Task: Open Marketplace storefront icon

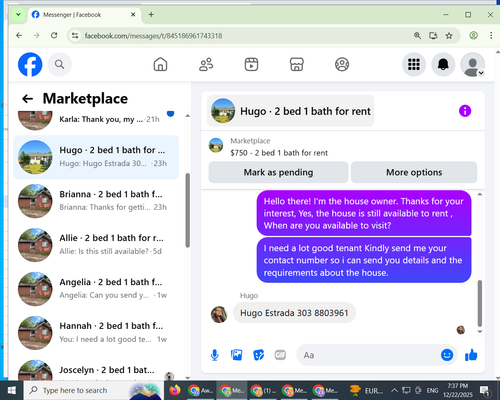Action: coord(297,64)
